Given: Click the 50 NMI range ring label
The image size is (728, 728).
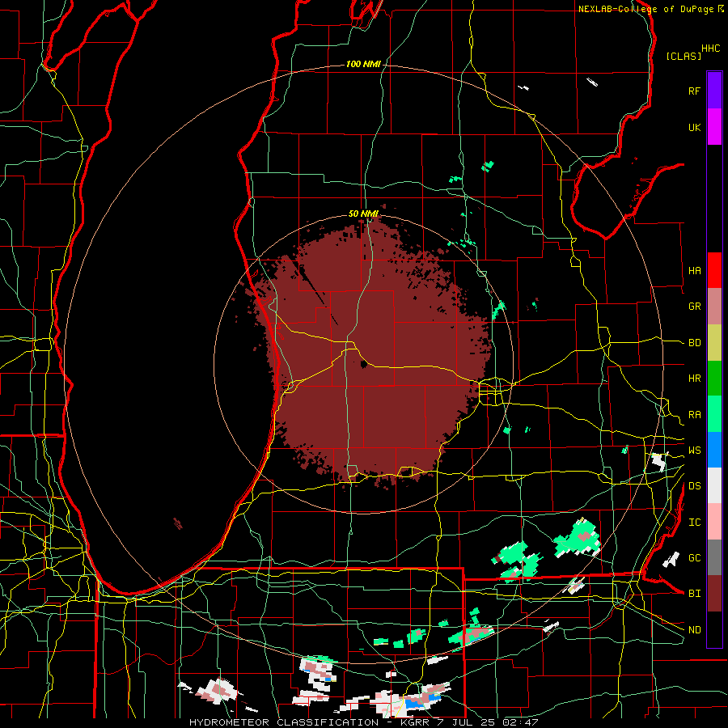Looking at the screenshot, I should pos(363,214).
